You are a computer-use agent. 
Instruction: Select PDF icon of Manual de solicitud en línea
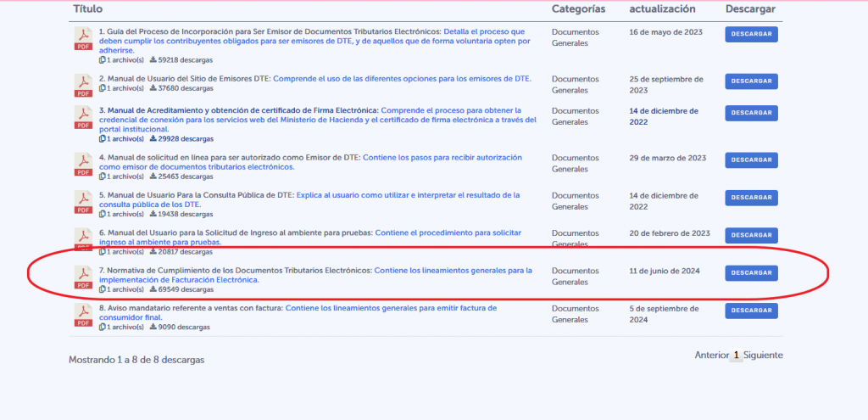(84, 164)
